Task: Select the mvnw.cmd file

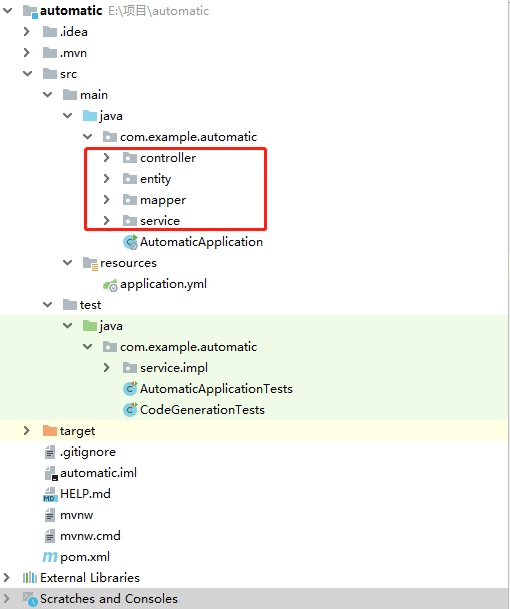Action: pyautogui.click(x=90, y=536)
